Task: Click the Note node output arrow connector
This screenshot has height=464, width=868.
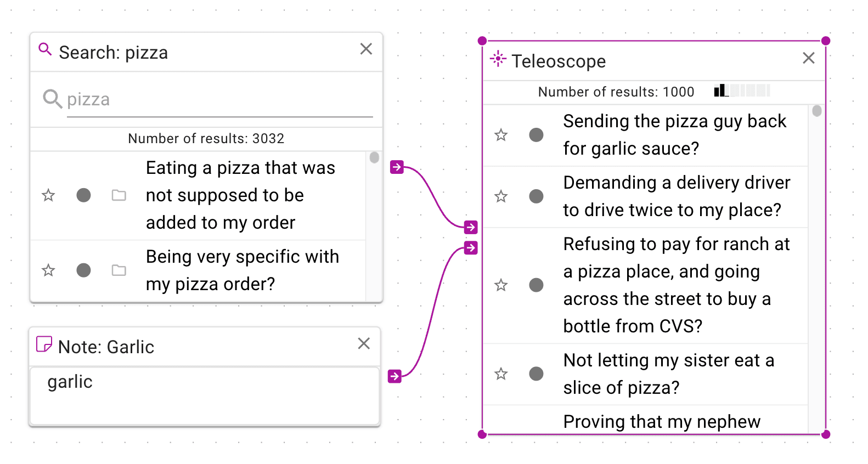Action: point(394,376)
